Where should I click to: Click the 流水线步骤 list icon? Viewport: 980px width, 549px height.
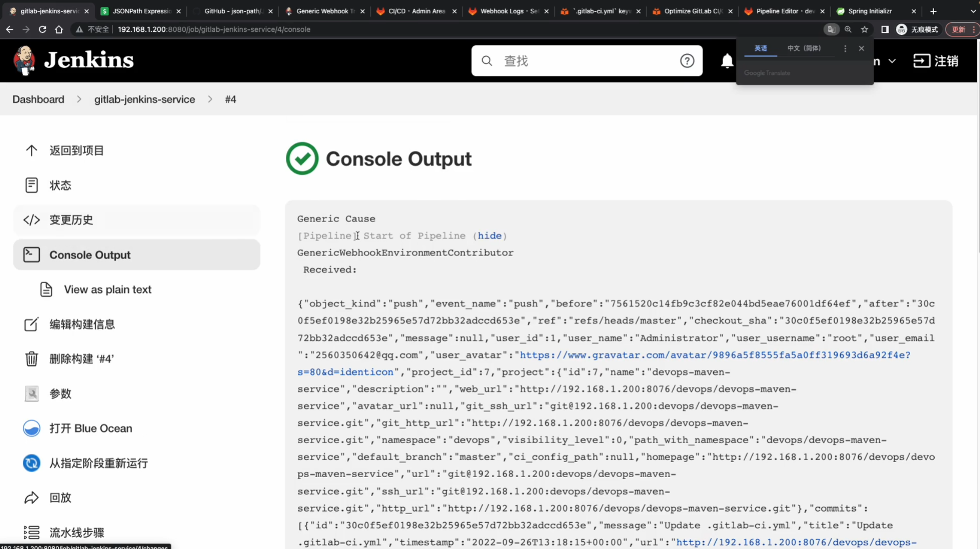click(32, 533)
